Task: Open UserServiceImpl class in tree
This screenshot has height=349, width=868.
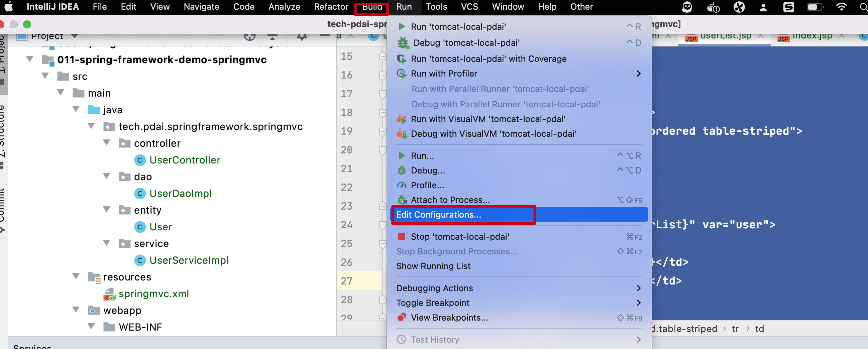Action: (x=189, y=260)
